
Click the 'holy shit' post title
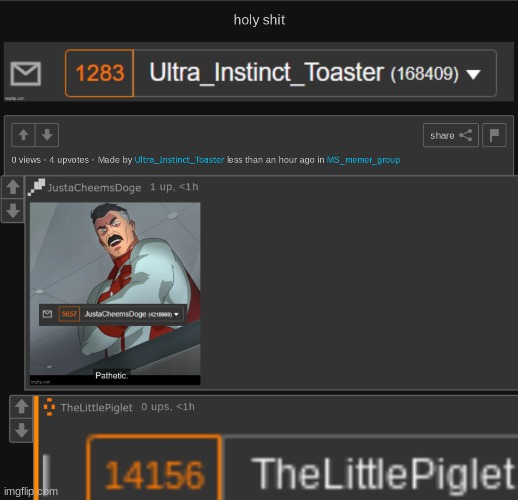[x=259, y=20]
